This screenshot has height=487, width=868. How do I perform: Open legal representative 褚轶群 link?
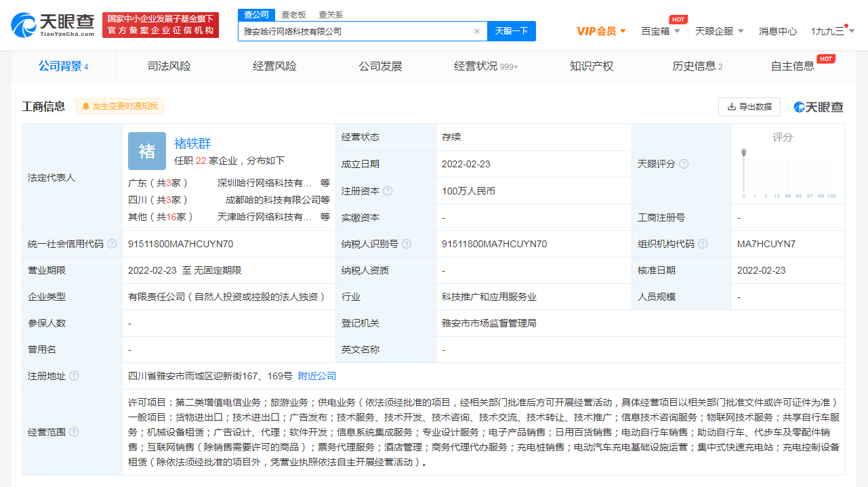pos(193,144)
